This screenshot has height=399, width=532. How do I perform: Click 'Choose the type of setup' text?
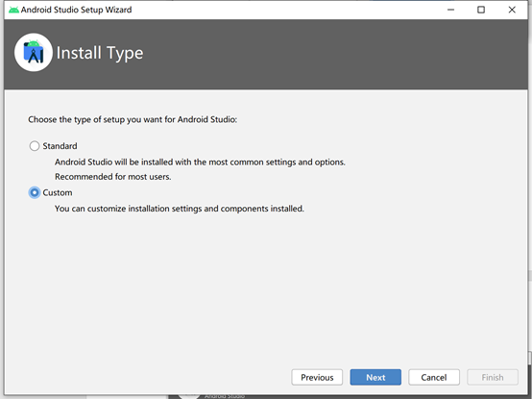click(x=133, y=119)
